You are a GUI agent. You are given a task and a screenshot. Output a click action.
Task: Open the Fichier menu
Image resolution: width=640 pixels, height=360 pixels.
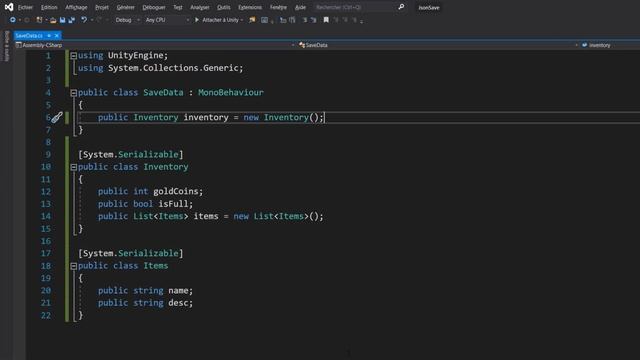[x=25, y=7]
